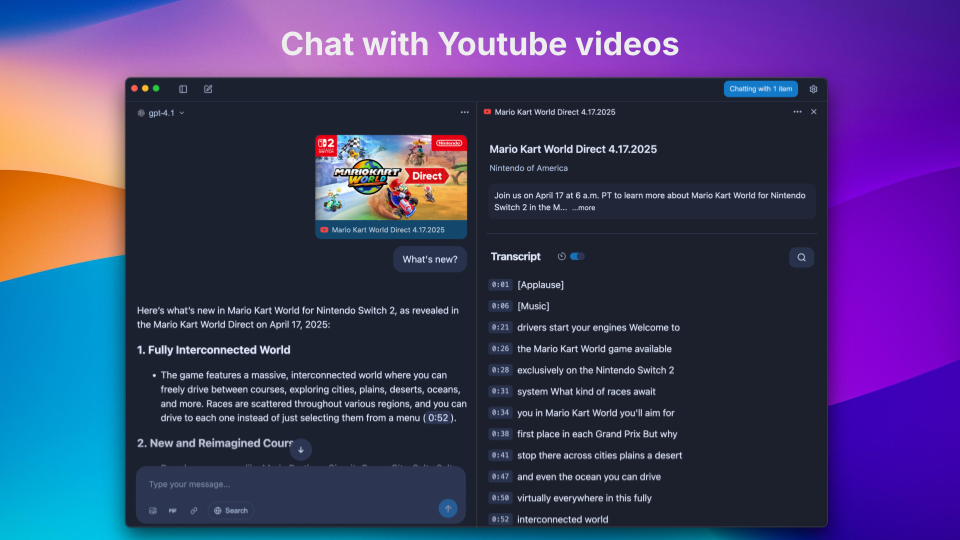
Task: Attach a PDF file
Action: tap(173, 510)
